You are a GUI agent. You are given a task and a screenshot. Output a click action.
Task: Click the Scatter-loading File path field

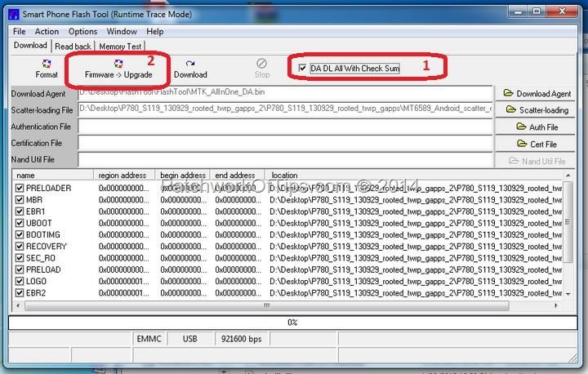[x=285, y=109]
